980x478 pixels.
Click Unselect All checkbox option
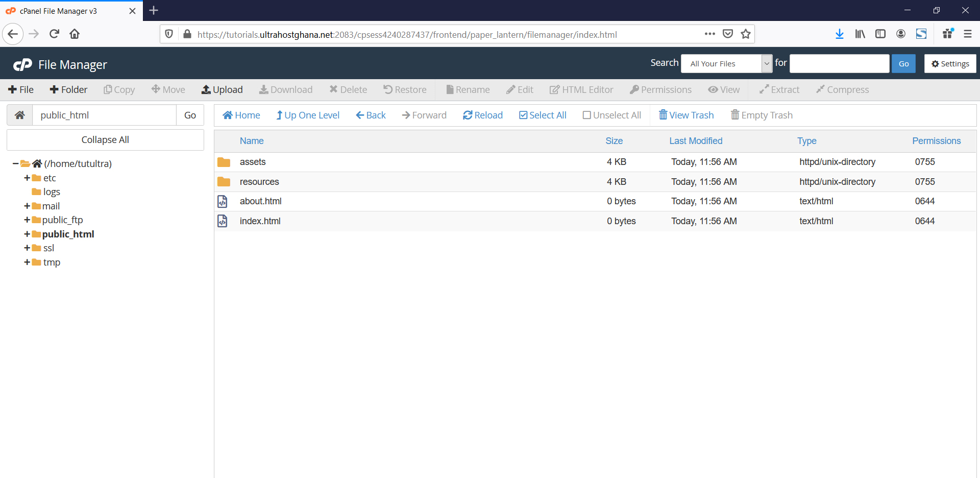[x=612, y=115]
